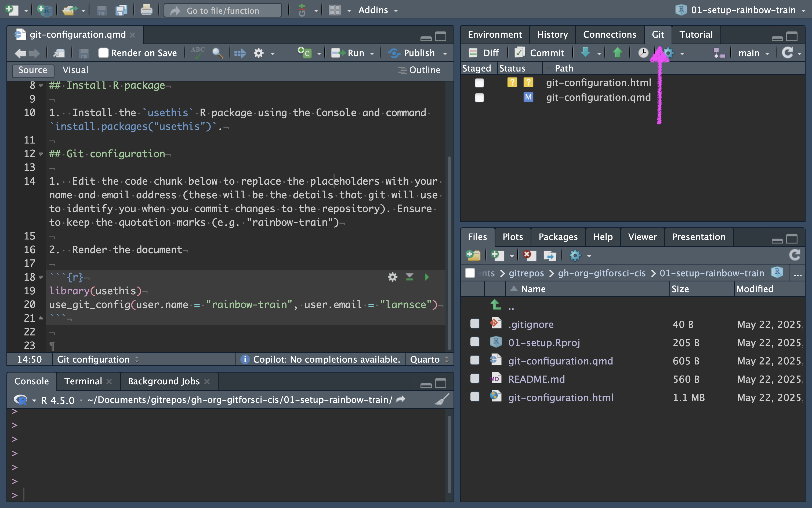Toggle the Render on Save checkbox
The image size is (812, 508).
[x=103, y=53]
